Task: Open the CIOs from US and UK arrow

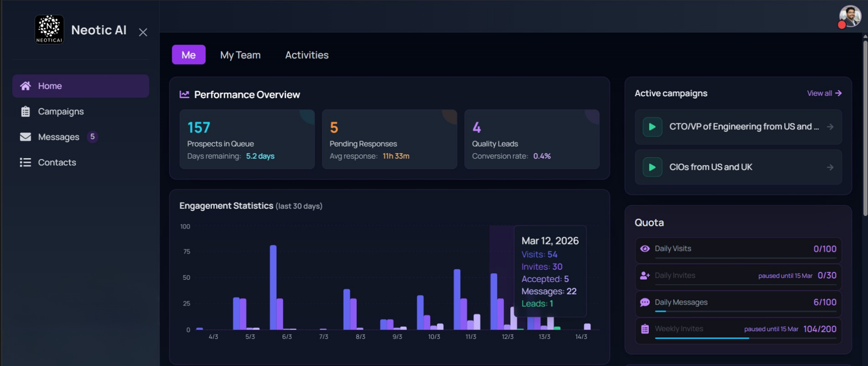Action: [x=830, y=167]
